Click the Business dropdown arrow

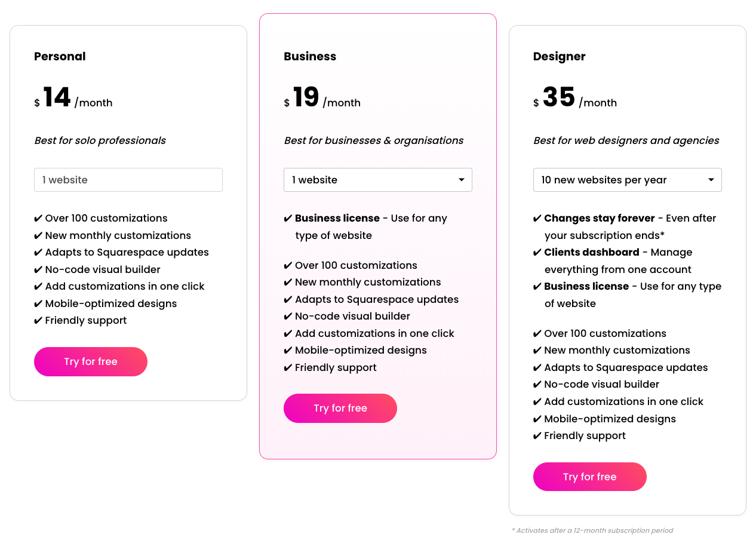[x=462, y=180]
